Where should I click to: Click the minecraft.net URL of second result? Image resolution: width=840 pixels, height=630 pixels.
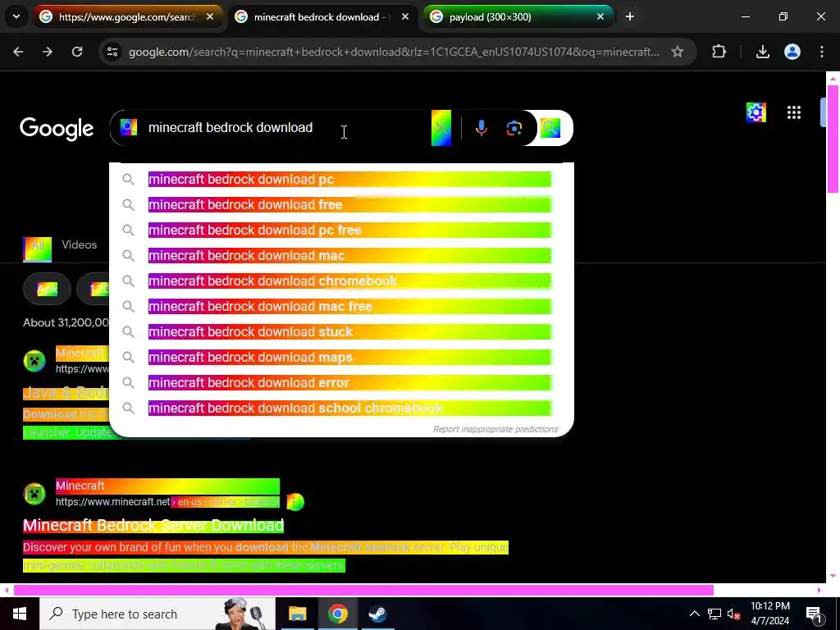(x=167, y=502)
